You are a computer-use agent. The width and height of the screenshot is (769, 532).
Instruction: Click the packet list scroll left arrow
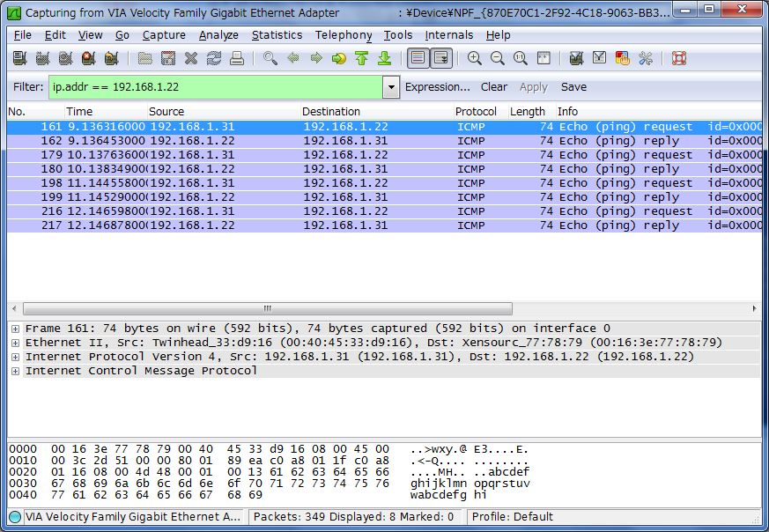click(x=14, y=309)
